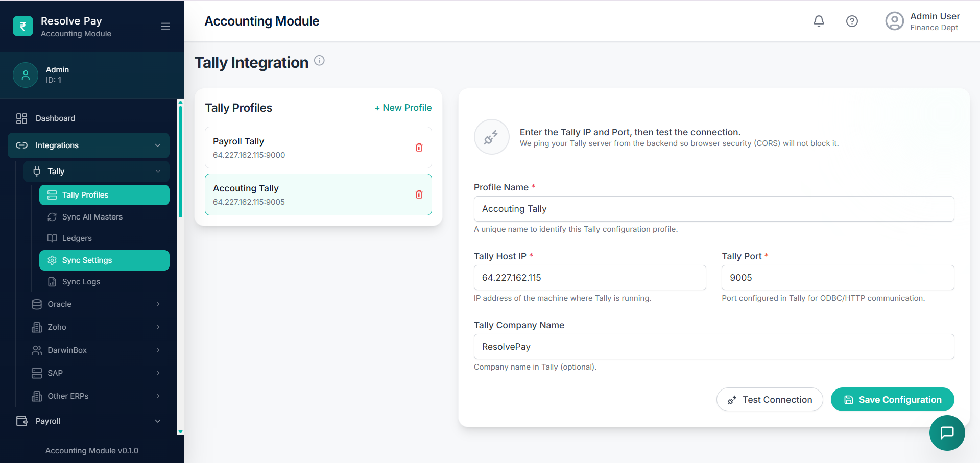Click the info icon beside Tally Integration
Viewport: 980px width, 463px height.
coord(319,61)
